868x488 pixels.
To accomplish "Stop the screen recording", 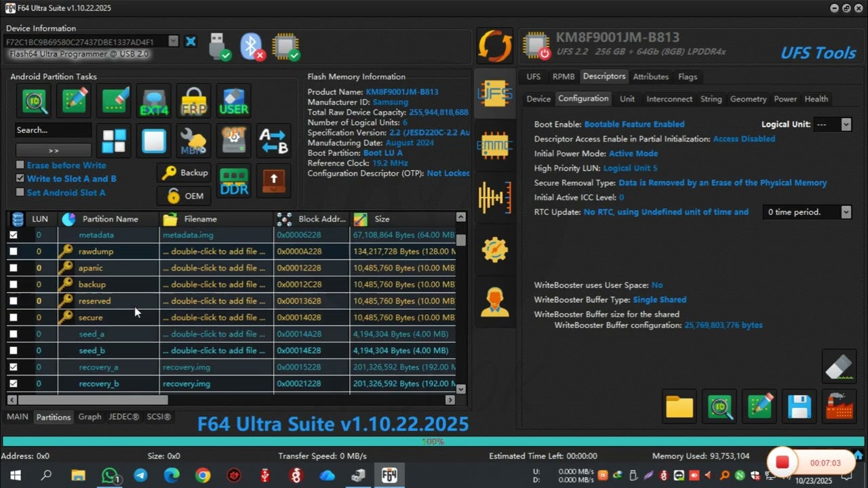I will tap(783, 462).
